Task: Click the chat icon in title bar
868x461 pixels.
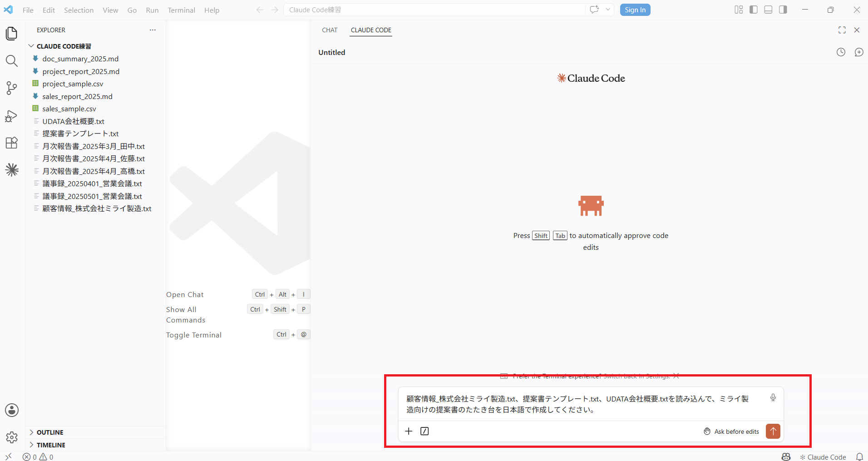Action: pos(594,10)
